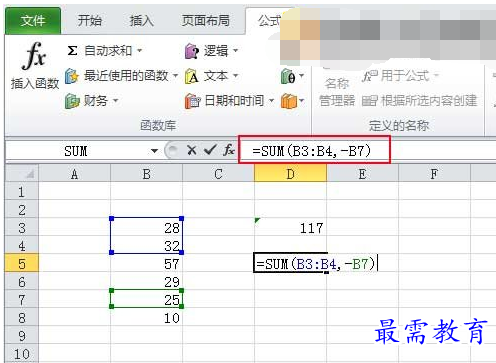
Task: Select column D header
Action: coord(290,173)
